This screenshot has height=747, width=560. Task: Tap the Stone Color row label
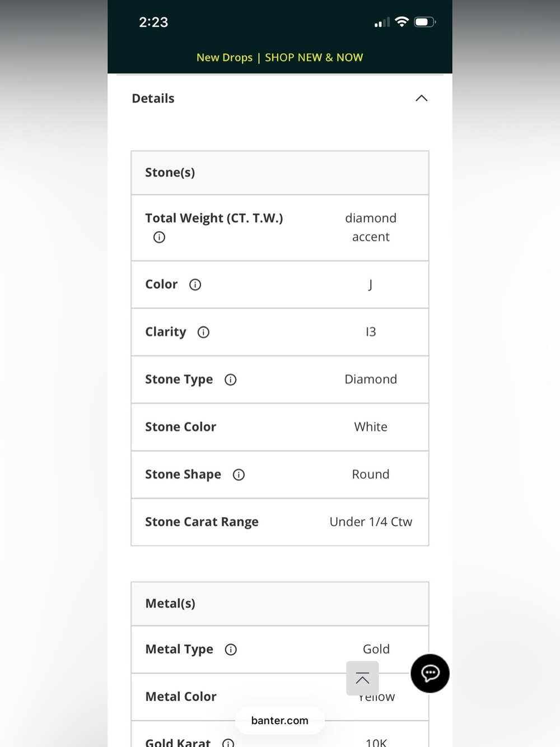click(180, 427)
